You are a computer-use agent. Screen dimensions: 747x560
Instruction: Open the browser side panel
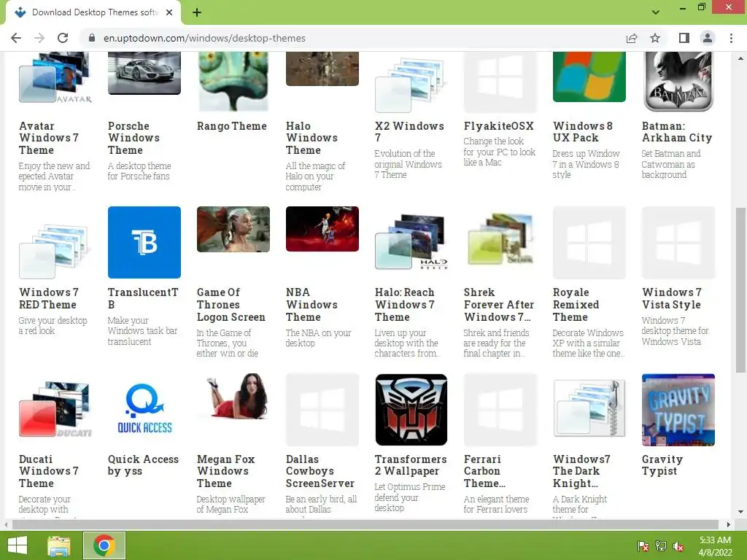(684, 38)
